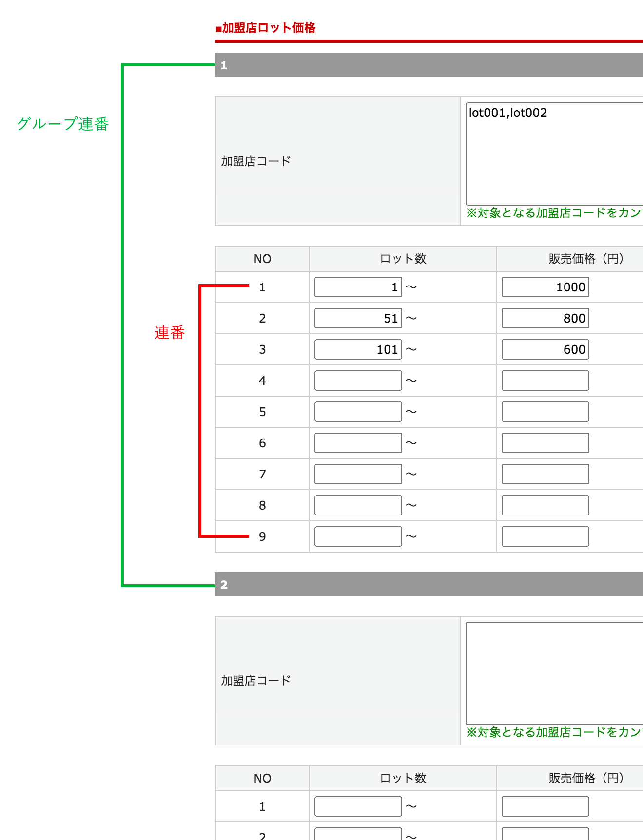Screen dimensions: 643x840
Task: Click NO cell 5 in group 1 table
Action: pos(262,412)
